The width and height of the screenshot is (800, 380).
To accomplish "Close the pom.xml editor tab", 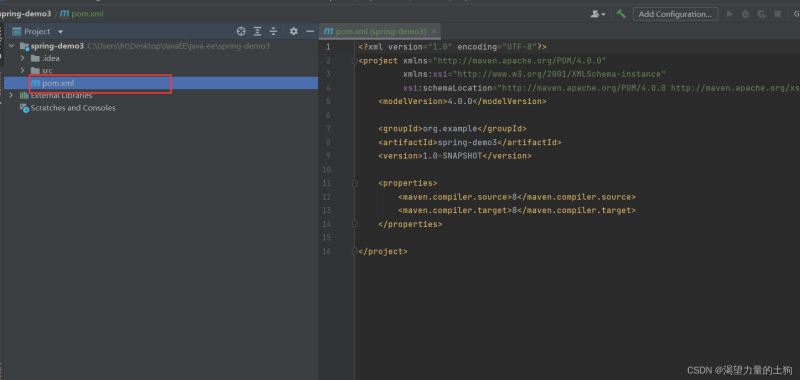I will click(x=434, y=31).
